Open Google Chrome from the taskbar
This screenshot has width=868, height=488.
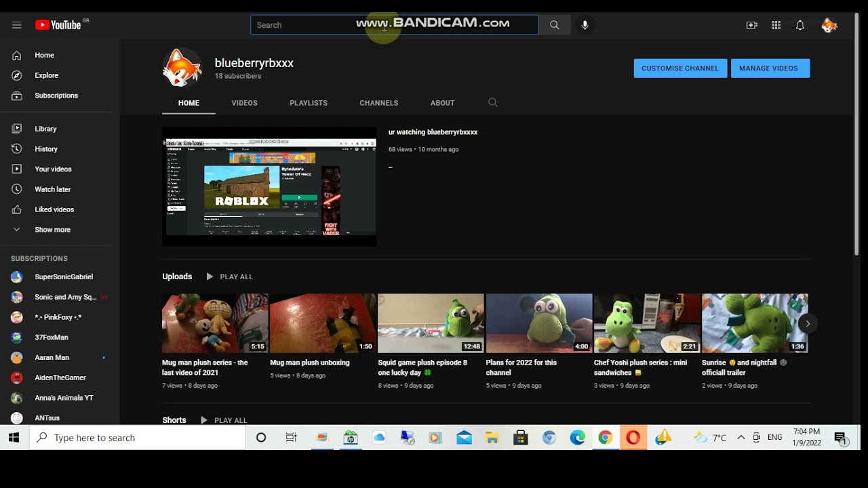click(x=605, y=438)
